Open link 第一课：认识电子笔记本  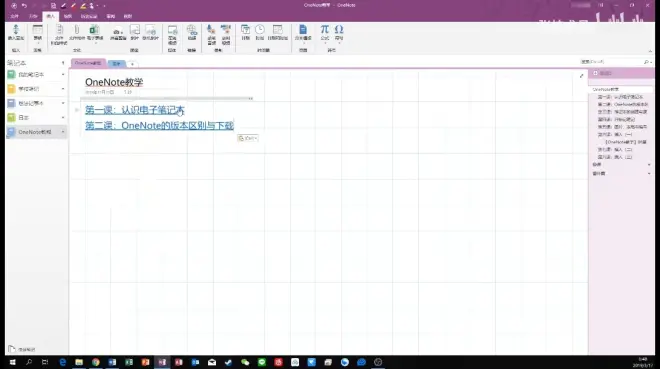point(135,110)
